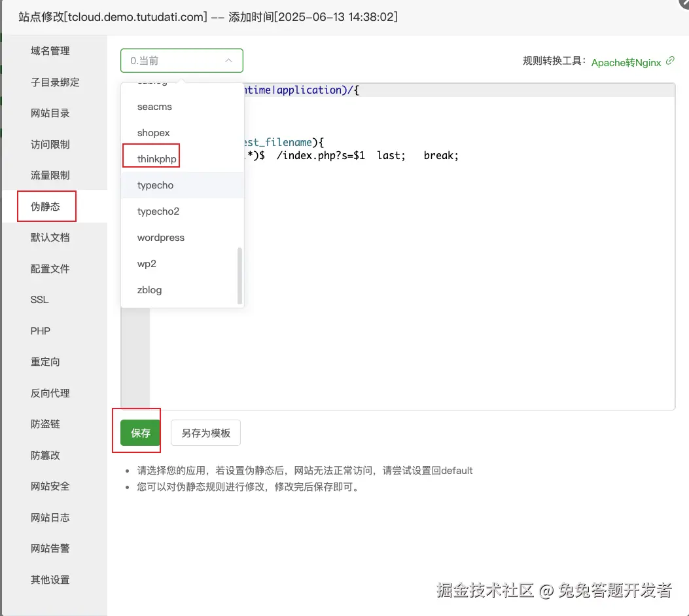
Task: Go to 域名管理 in the sidebar
Action: pos(50,50)
